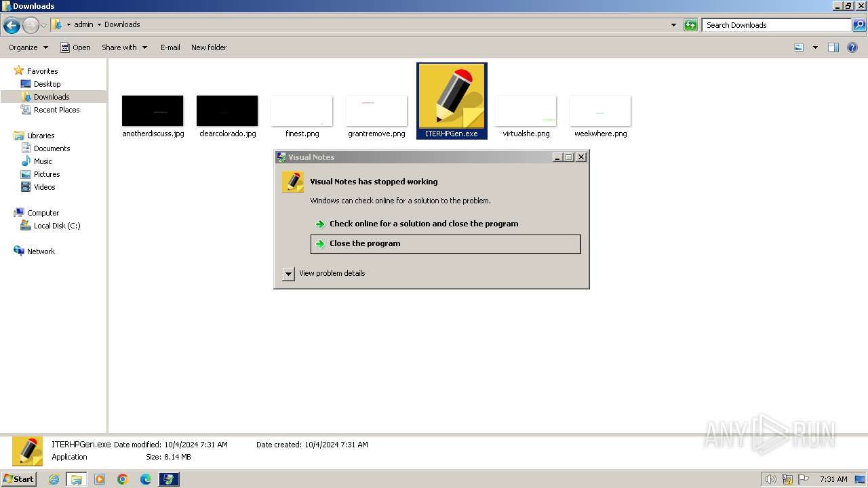Open the Organize menu

28,47
